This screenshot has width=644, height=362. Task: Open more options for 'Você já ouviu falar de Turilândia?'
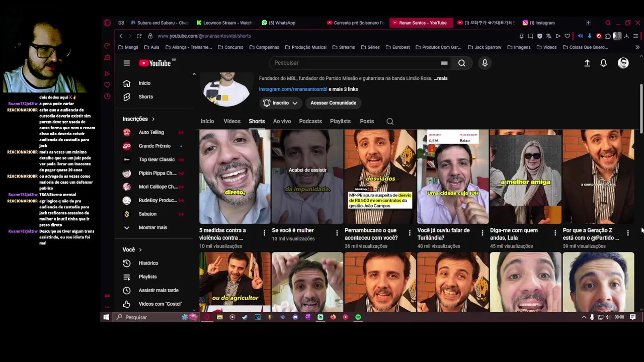point(482,233)
